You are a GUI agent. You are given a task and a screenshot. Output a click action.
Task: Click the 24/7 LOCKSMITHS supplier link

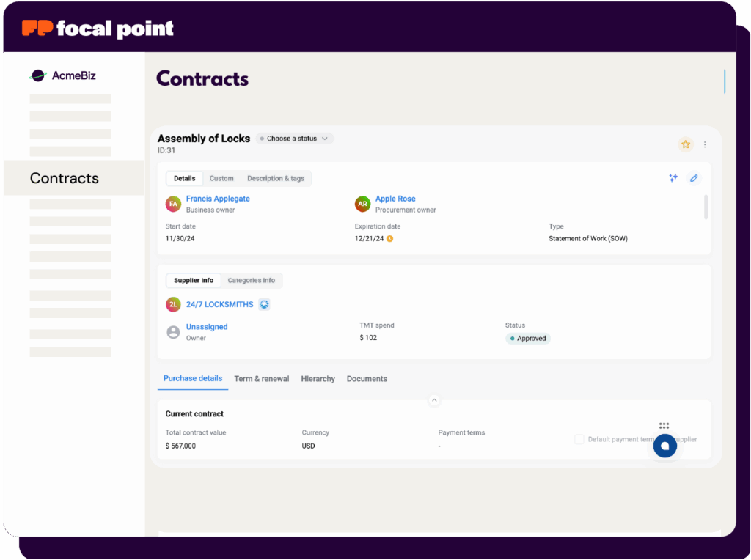tap(219, 304)
